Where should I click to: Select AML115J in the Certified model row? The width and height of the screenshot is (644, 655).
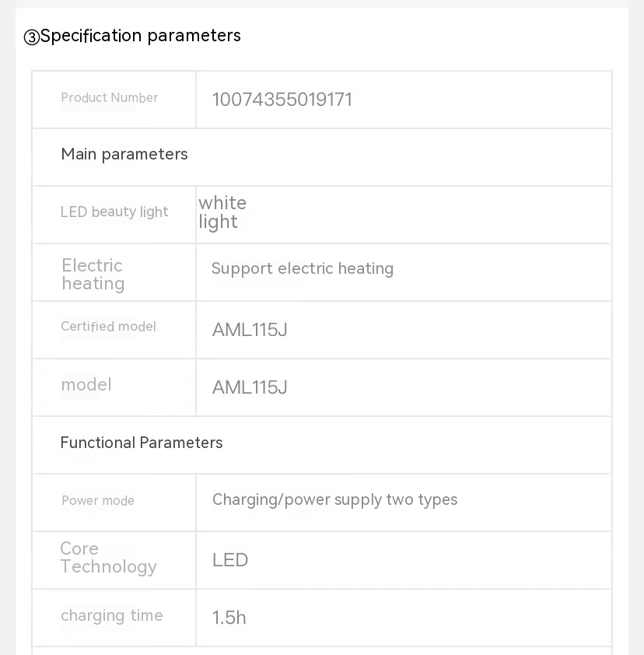pos(250,330)
